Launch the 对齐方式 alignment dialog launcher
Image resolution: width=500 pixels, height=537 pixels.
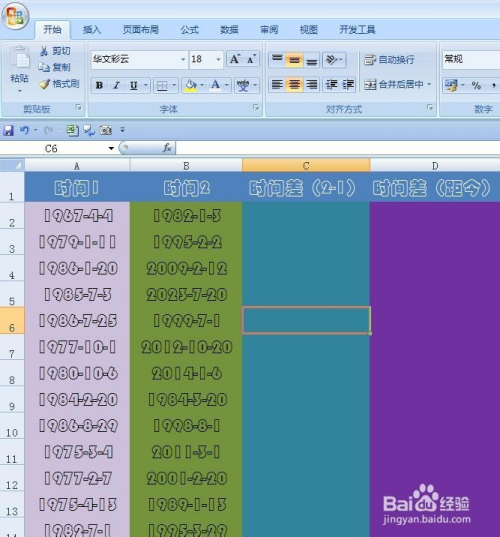point(429,108)
